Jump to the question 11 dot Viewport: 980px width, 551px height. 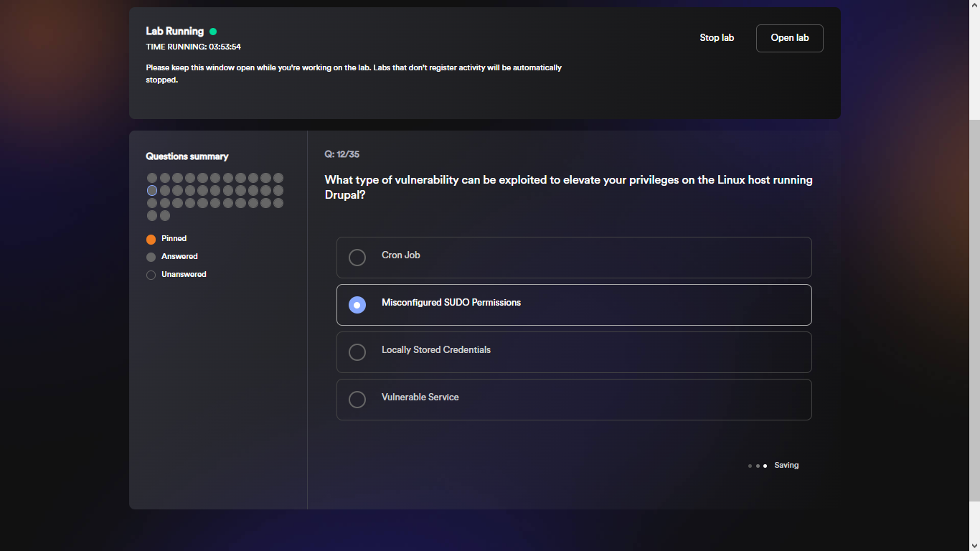(x=278, y=178)
